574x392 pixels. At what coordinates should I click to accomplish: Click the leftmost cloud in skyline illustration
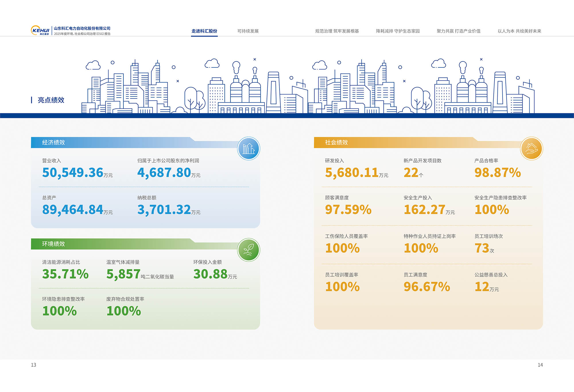coord(93,65)
